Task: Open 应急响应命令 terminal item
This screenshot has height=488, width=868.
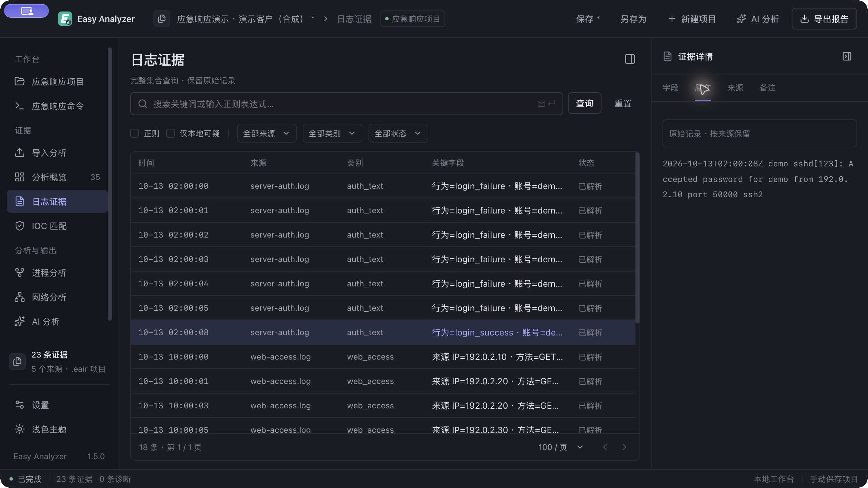Action: coord(57,106)
